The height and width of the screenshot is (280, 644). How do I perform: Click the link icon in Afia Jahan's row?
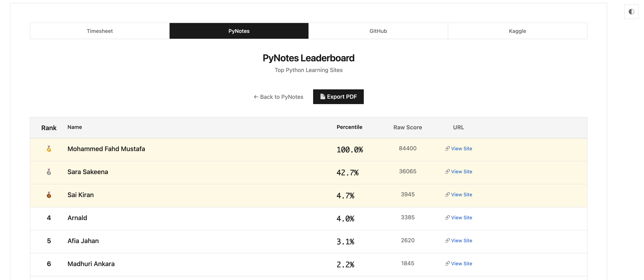tap(447, 240)
